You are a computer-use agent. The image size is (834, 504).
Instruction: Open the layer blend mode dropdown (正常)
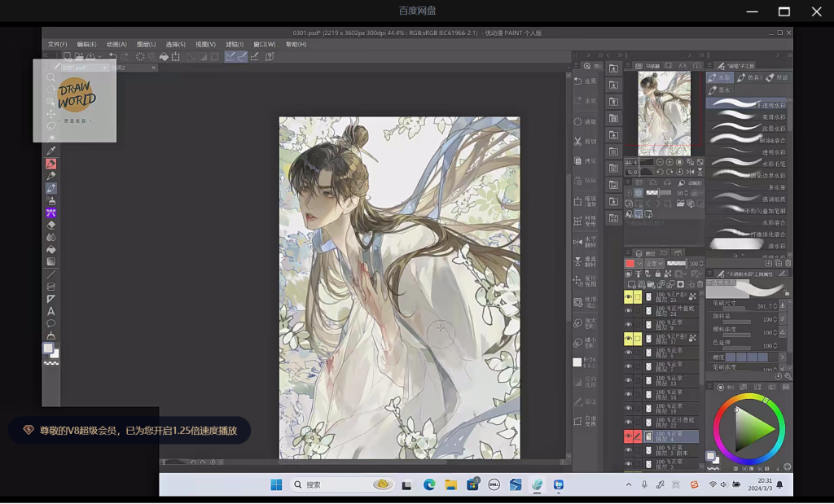click(654, 264)
